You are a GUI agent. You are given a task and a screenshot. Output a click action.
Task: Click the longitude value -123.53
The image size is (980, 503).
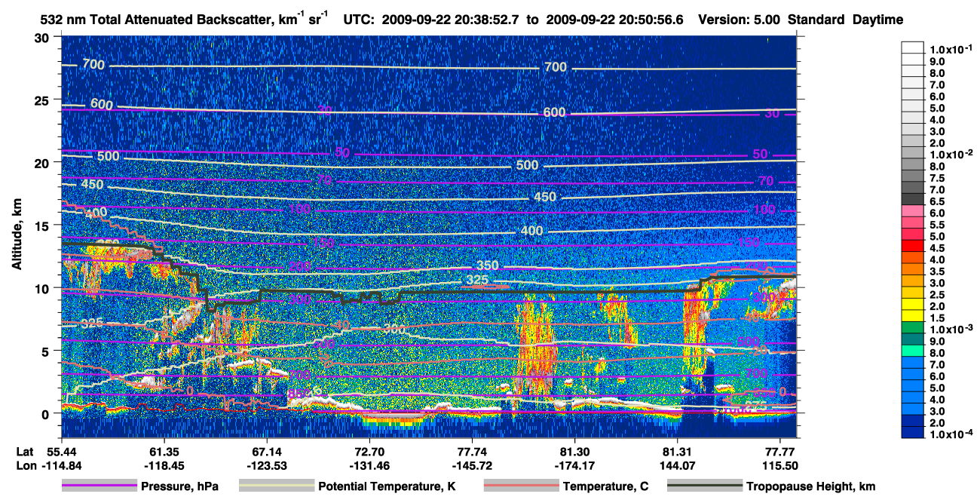point(266,465)
